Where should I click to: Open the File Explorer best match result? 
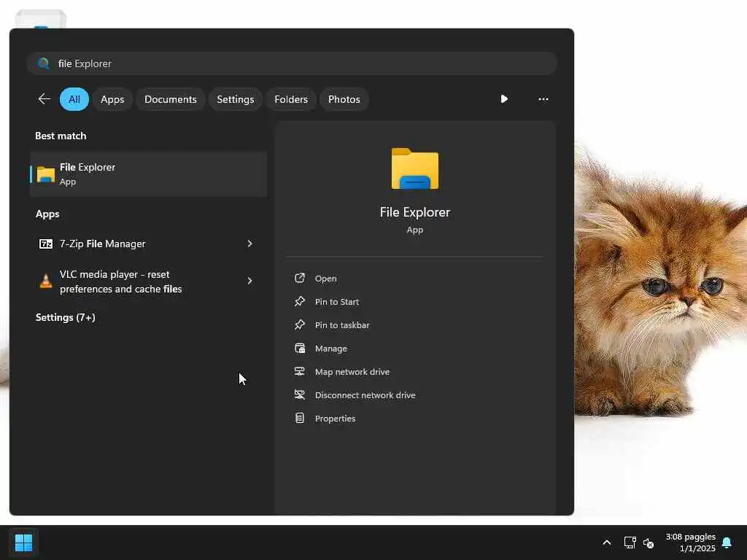(x=149, y=174)
